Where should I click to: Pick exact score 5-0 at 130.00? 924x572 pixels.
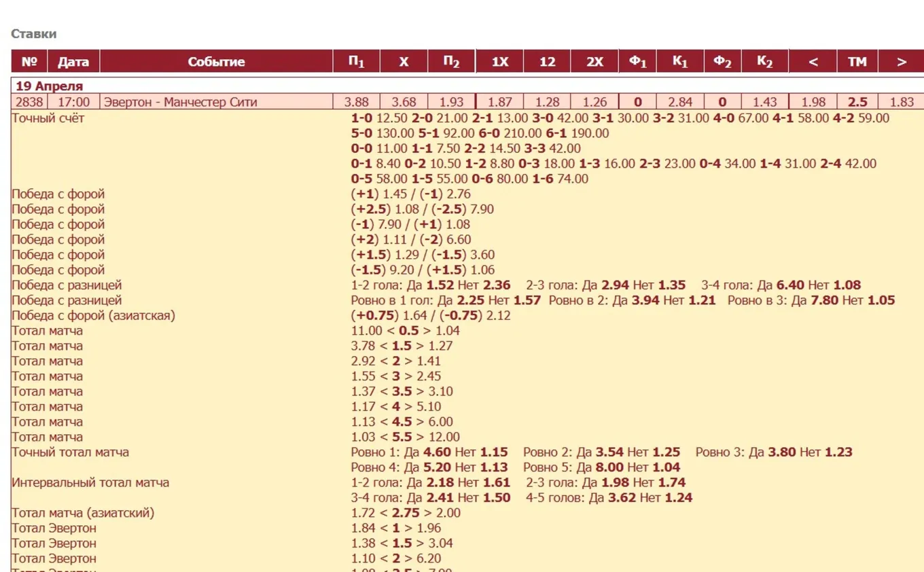click(395, 133)
